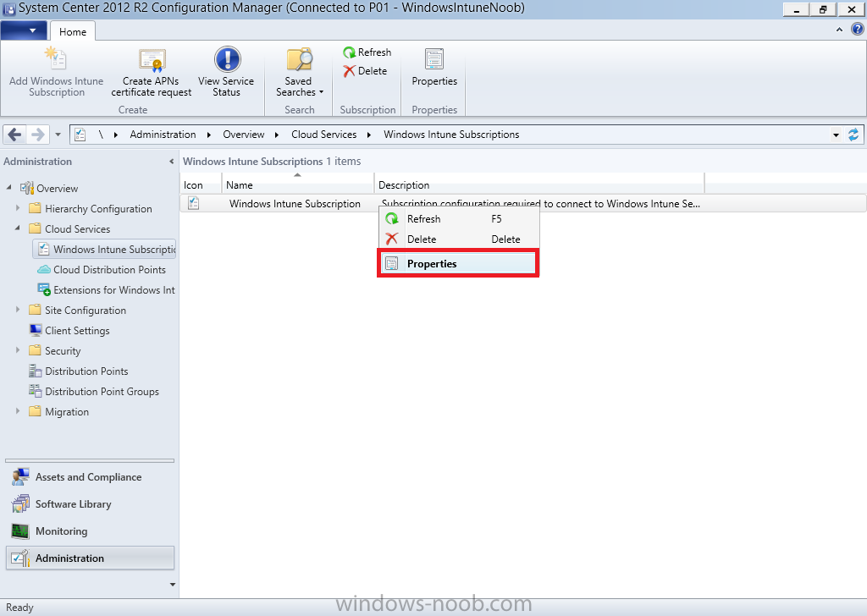Click the breadcrumb root node icon
The height and width of the screenshot is (616, 867).
[80, 135]
